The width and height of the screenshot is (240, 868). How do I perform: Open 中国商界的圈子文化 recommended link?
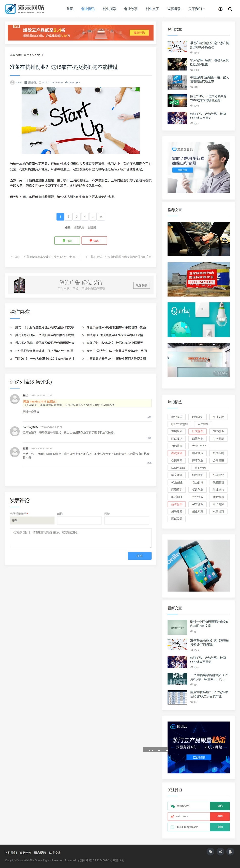point(116,359)
